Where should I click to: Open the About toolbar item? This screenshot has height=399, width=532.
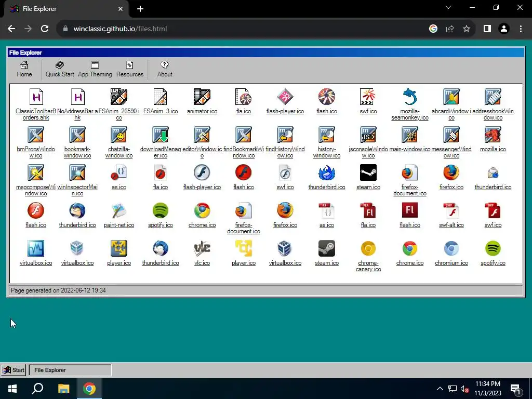pyautogui.click(x=165, y=70)
